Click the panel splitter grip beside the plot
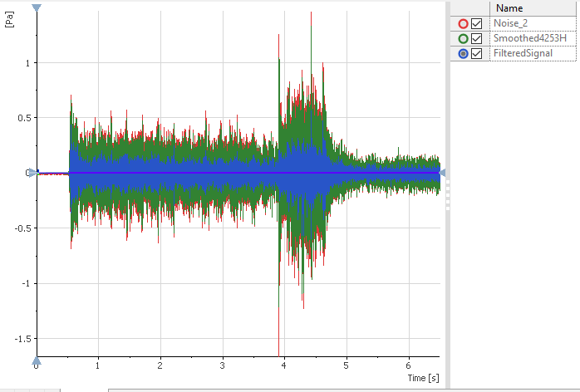The image size is (580, 392). point(448,196)
